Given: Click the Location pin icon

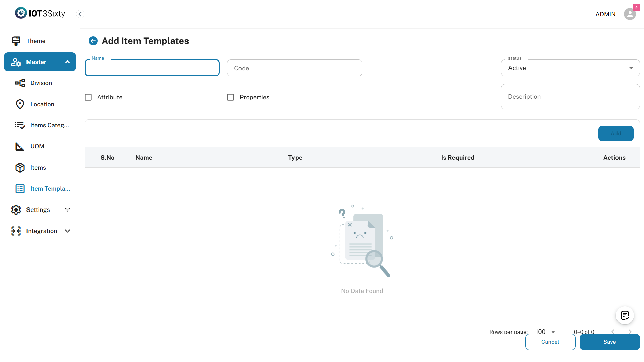Looking at the screenshot, I should coord(20,104).
